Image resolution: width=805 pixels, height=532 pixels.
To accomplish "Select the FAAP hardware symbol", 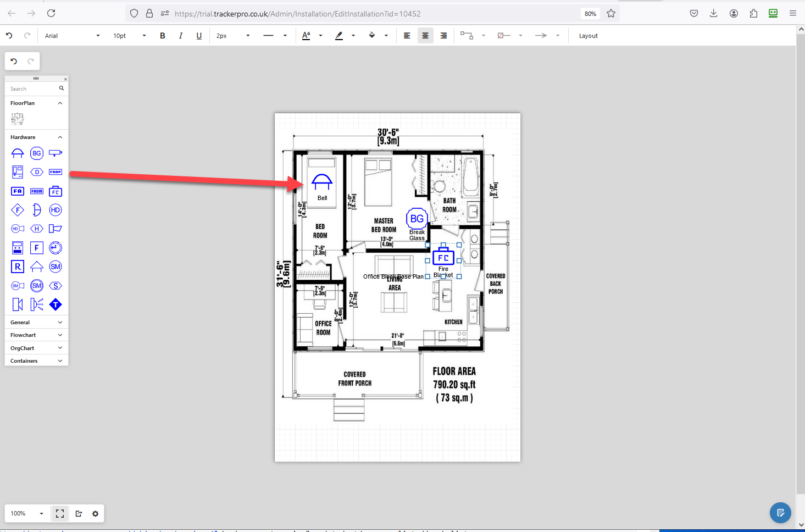I will pyautogui.click(x=55, y=172).
